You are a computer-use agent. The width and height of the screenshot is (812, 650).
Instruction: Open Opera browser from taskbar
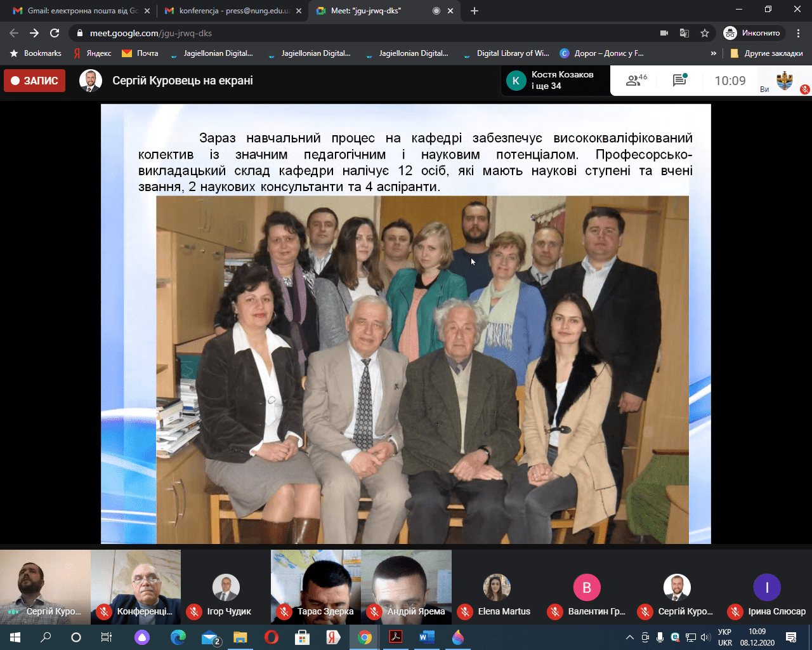coord(271,637)
